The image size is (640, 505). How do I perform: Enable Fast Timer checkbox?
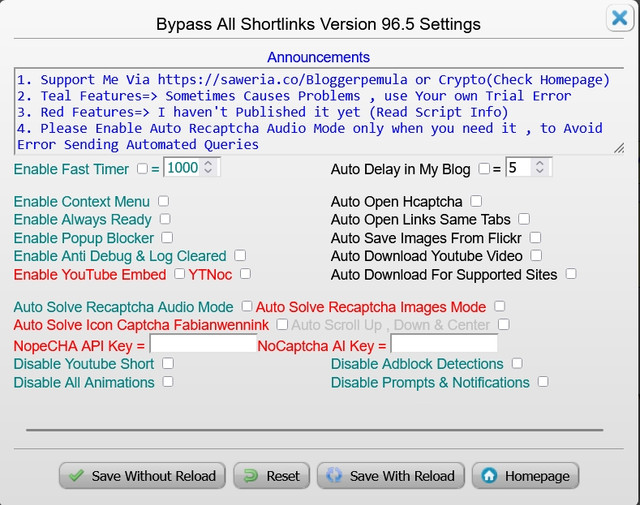[x=142, y=169]
